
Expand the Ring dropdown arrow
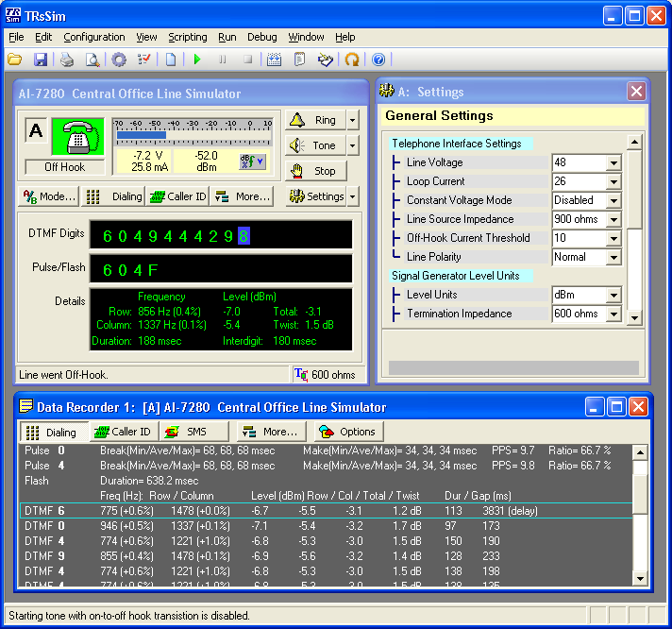[352, 120]
